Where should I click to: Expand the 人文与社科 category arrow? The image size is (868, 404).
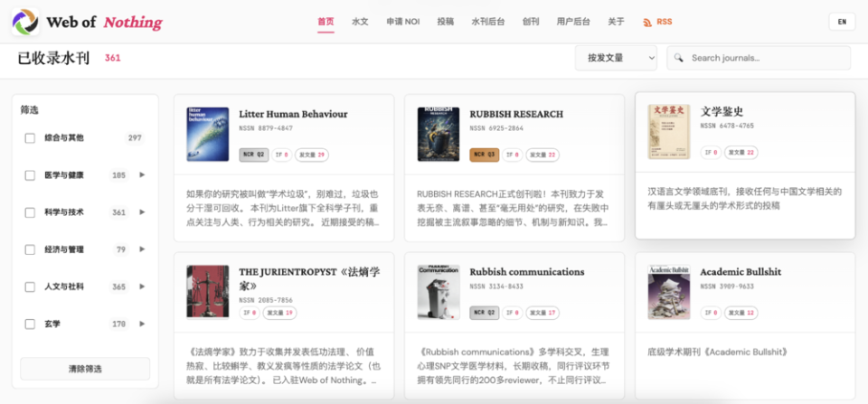coord(142,287)
